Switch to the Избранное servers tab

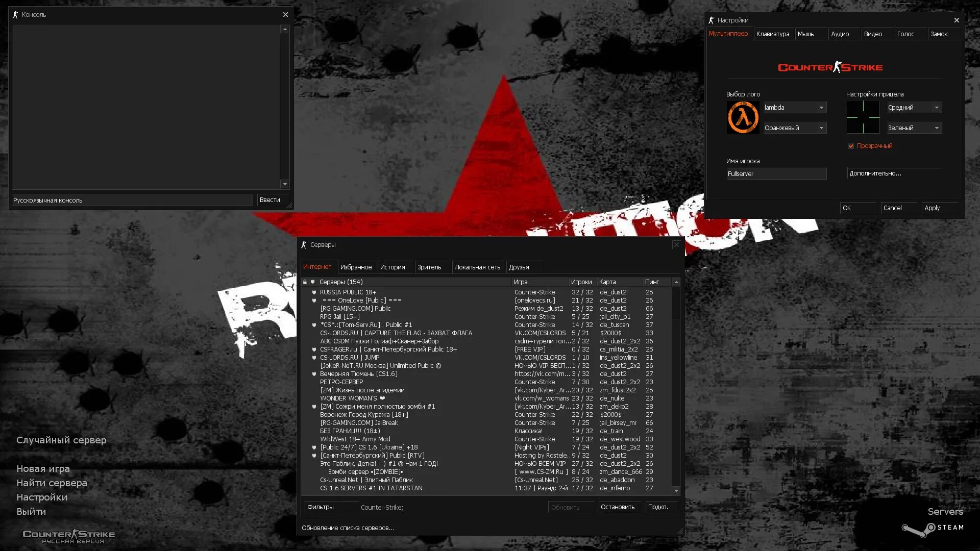356,267
